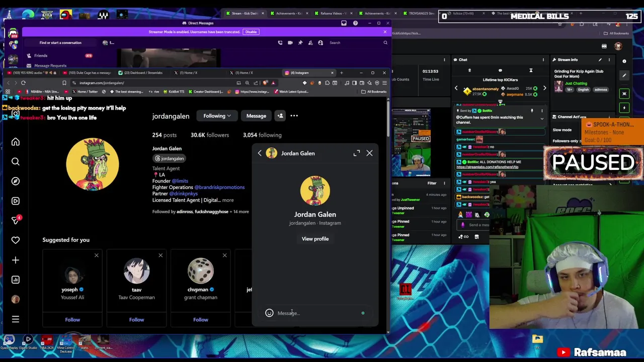Image resolution: width=644 pixels, height=362 pixels.
Task: Click Message button on jordangalen profile
Action: tap(256, 116)
